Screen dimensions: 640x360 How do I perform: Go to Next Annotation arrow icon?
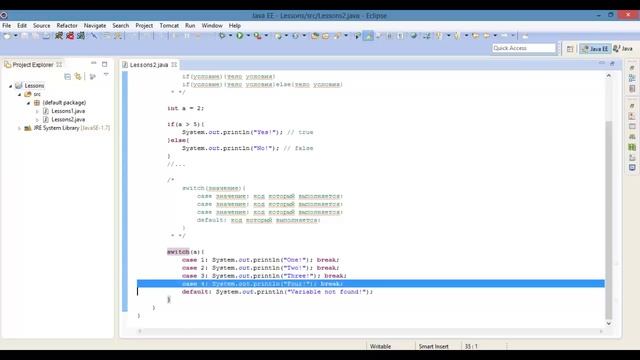point(439,36)
